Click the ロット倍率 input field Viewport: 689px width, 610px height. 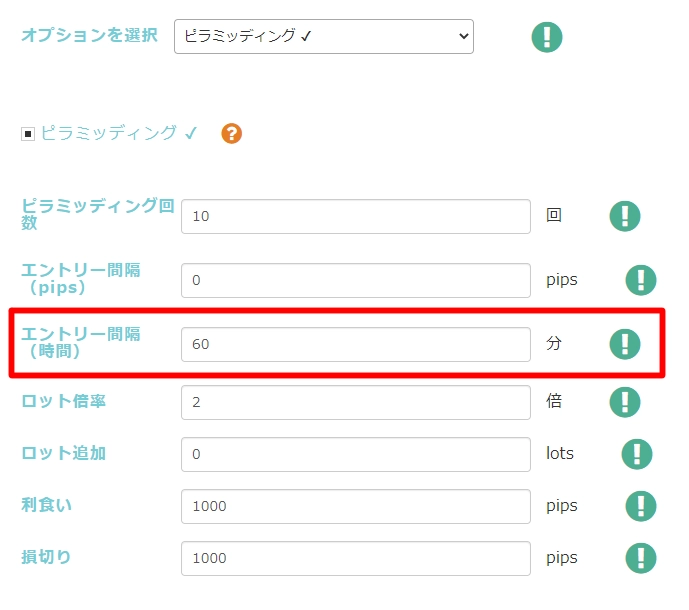tap(355, 402)
